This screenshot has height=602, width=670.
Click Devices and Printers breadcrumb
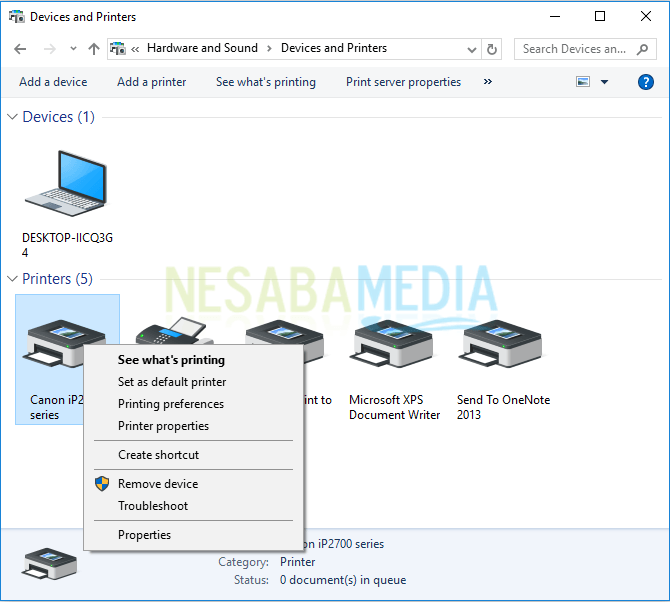[x=334, y=48]
